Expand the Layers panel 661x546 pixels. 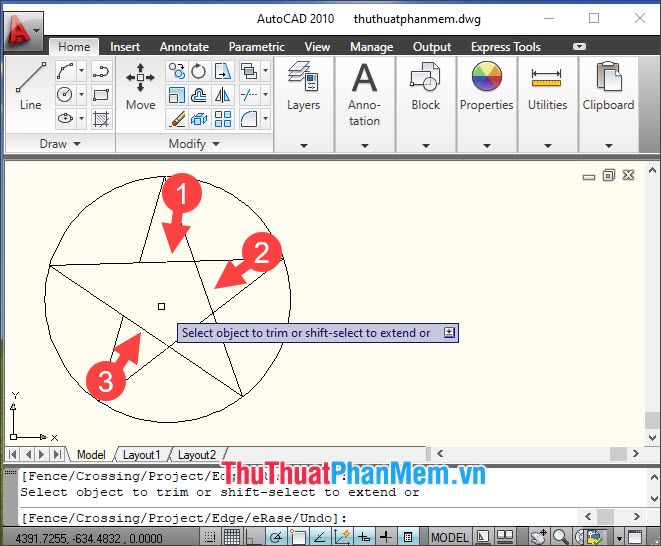[304, 146]
